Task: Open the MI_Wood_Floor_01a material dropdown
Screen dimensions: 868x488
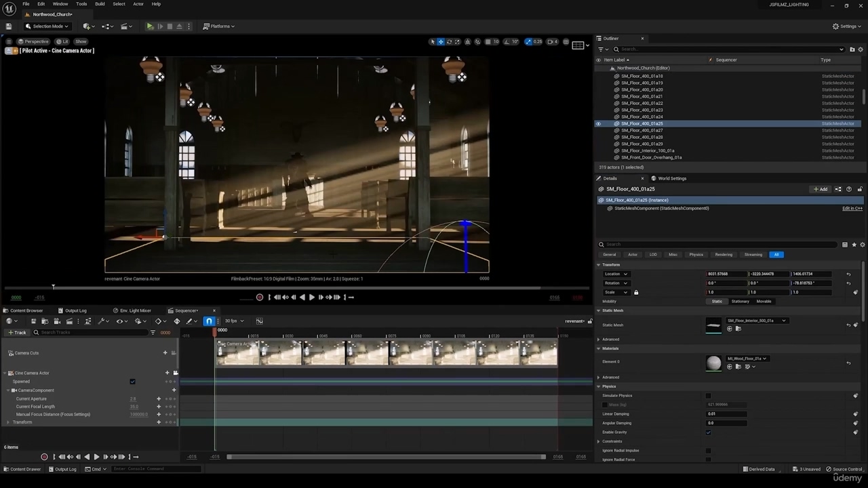Action: pyautogui.click(x=746, y=359)
